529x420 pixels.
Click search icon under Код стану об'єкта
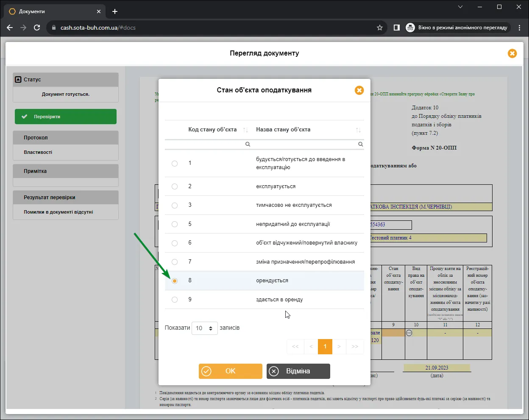(248, 144)
